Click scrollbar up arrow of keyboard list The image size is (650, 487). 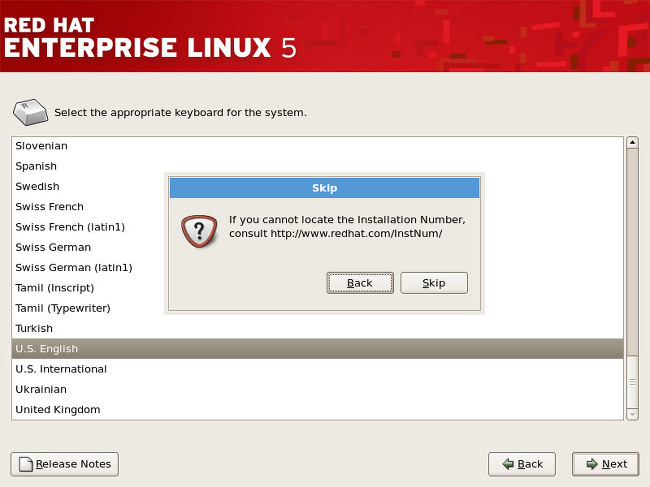tap(632, 143)
